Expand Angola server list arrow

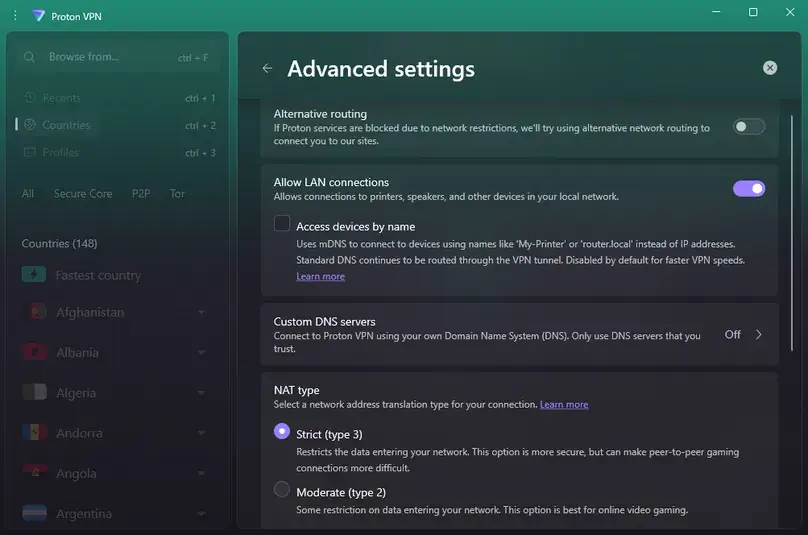pyautogui.click(x=201, y=473)
